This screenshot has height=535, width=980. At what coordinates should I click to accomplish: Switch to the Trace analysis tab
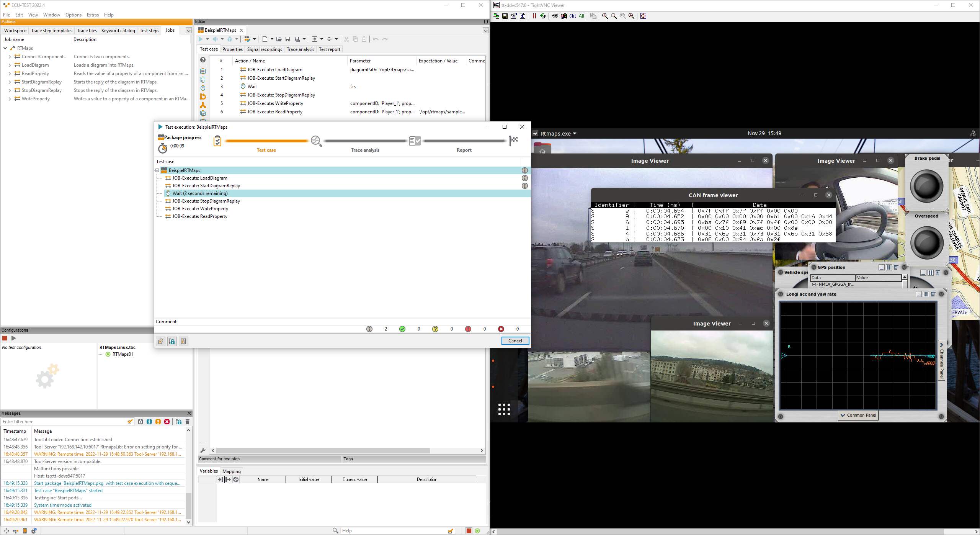[300, 49]
